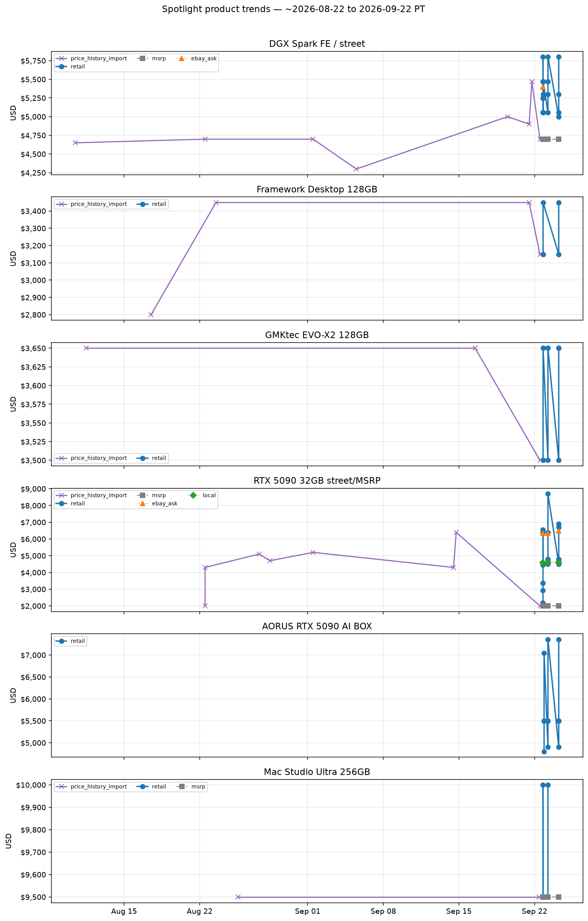Image resolution: width=588 pixels, height=921 pixels.
Task: Click 'price_history_import' in the Framework Desktop legend
Action: coord(99,204)
